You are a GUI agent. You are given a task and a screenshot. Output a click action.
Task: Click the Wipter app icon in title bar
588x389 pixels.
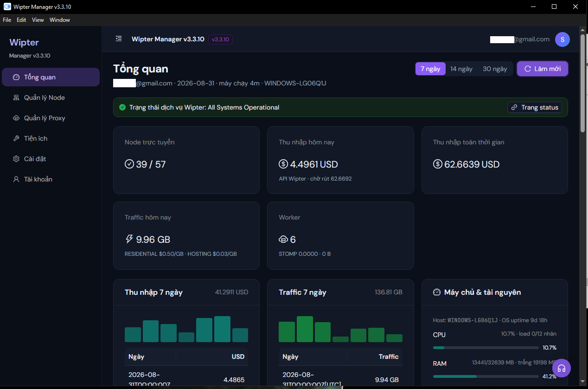coord(7,7)
